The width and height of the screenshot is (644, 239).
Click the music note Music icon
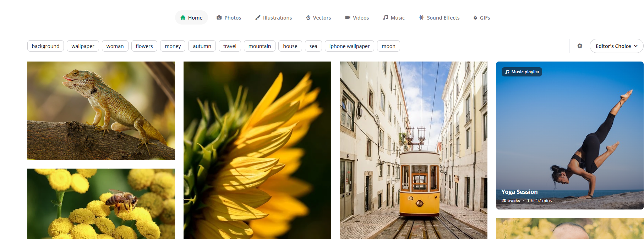pyautogui.click(x=385, y=17)
